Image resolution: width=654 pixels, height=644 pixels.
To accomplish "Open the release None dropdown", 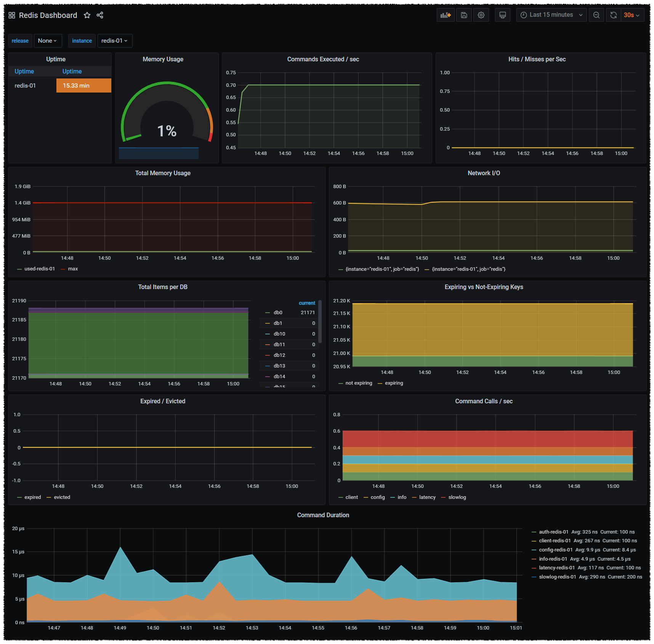I will coord(48,41).
